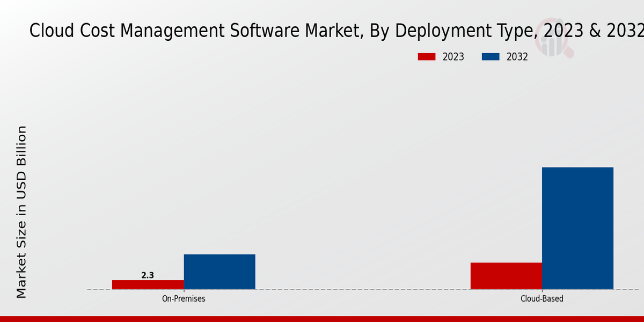Click the x-axis tick mark above Cloud-Based
644x322 pixels.
coord(542,291)
